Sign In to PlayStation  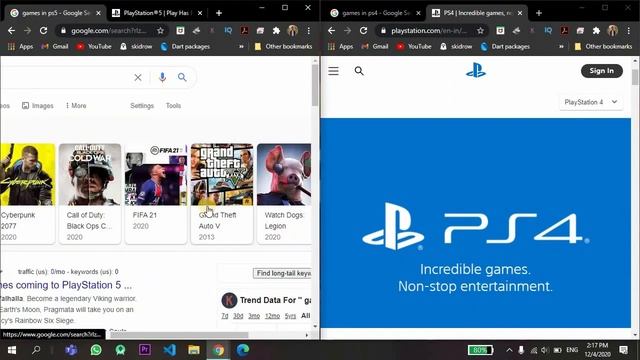602,71
